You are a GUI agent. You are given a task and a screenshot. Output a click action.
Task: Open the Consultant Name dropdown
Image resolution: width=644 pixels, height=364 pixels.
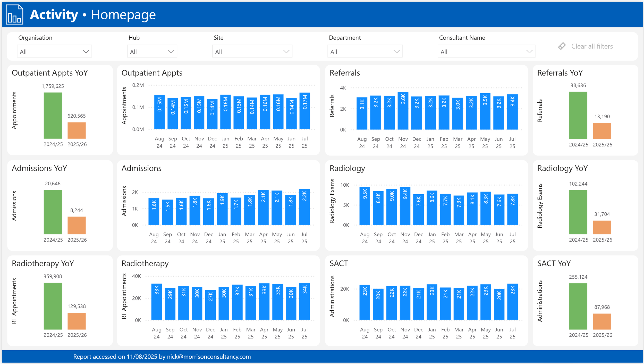(x=486, y=52)
